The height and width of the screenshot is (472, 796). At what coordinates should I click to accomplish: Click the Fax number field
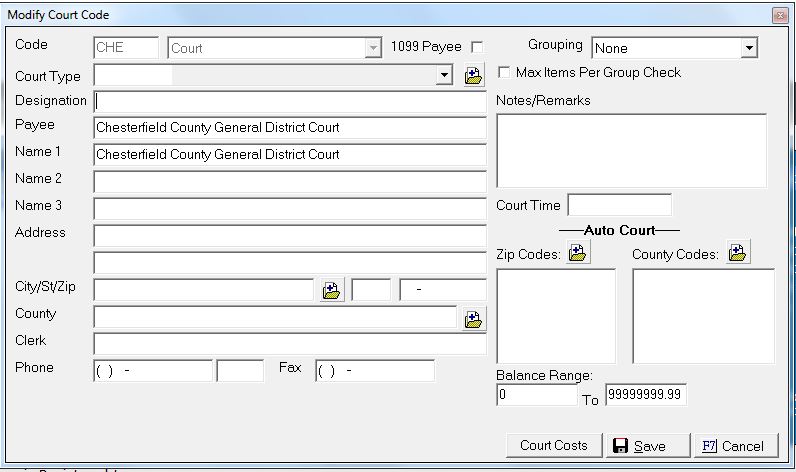374,371
